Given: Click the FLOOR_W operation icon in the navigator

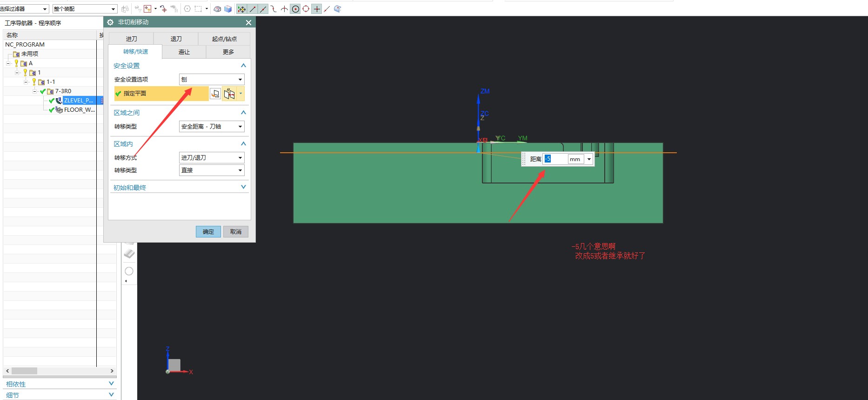Looking at the screenshot, I should 59,110.
